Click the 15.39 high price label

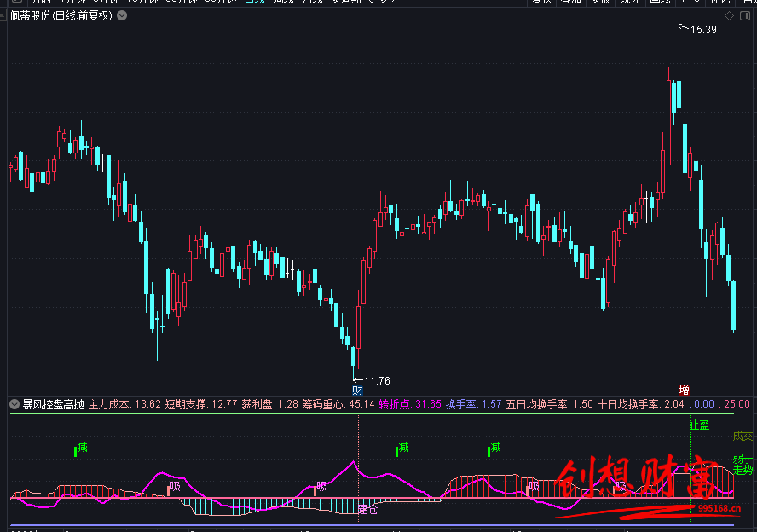702,30
